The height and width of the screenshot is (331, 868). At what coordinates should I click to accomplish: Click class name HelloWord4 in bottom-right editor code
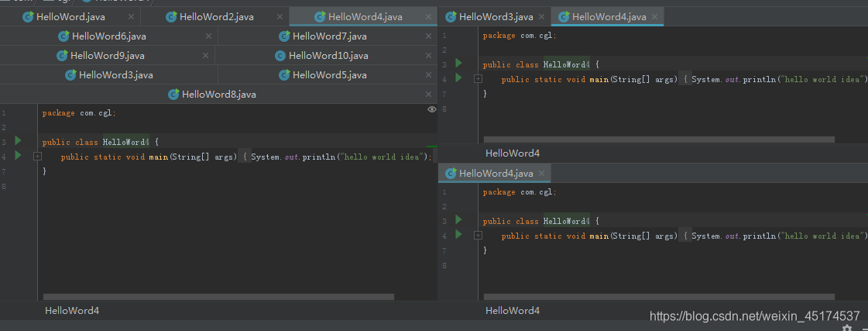pos(566,221)
